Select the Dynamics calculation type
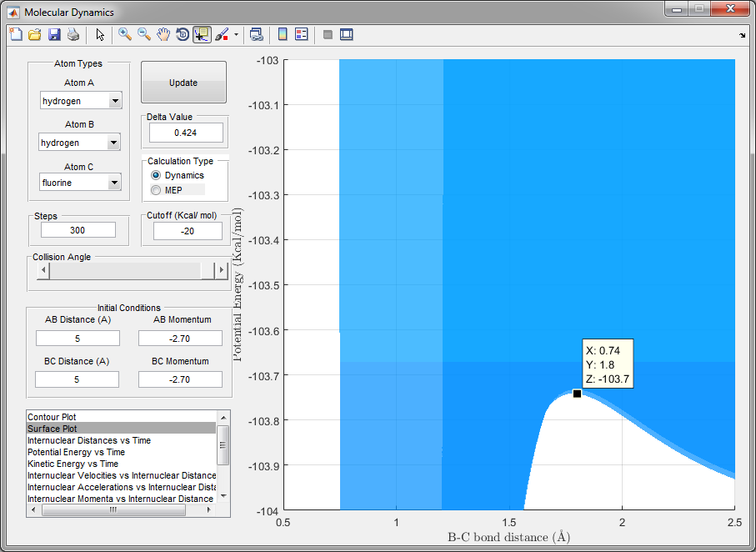This screenshot has height=552, width=756. (178, 175)
